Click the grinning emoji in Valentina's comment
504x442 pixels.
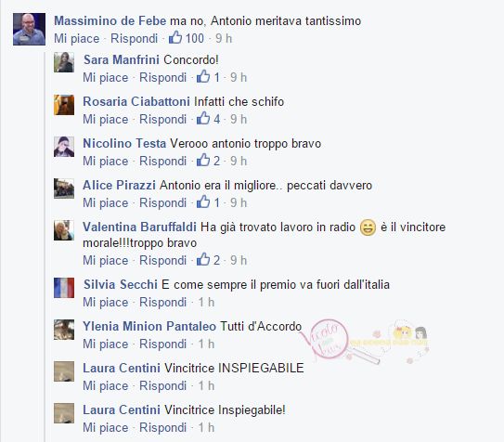tap(368, 227)
